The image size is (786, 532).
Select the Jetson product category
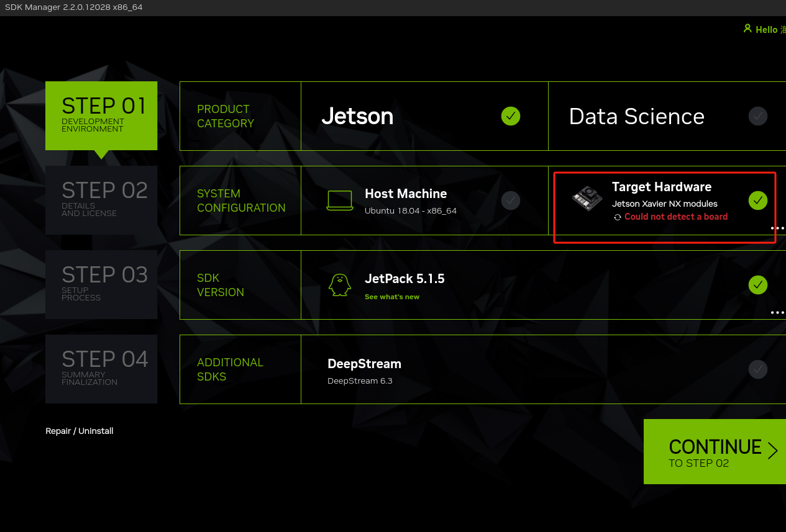(x=424, y=116)
